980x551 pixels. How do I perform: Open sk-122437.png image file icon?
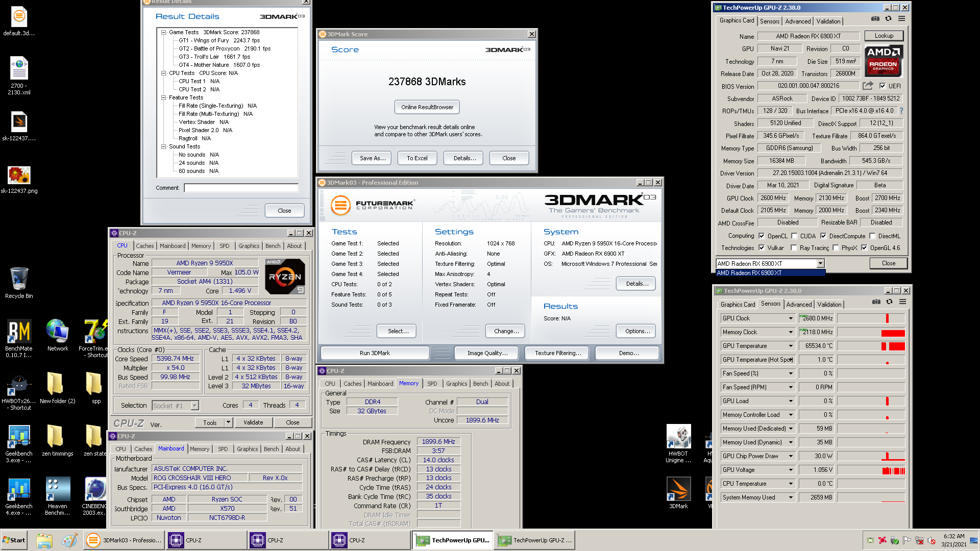coord(19,180)
